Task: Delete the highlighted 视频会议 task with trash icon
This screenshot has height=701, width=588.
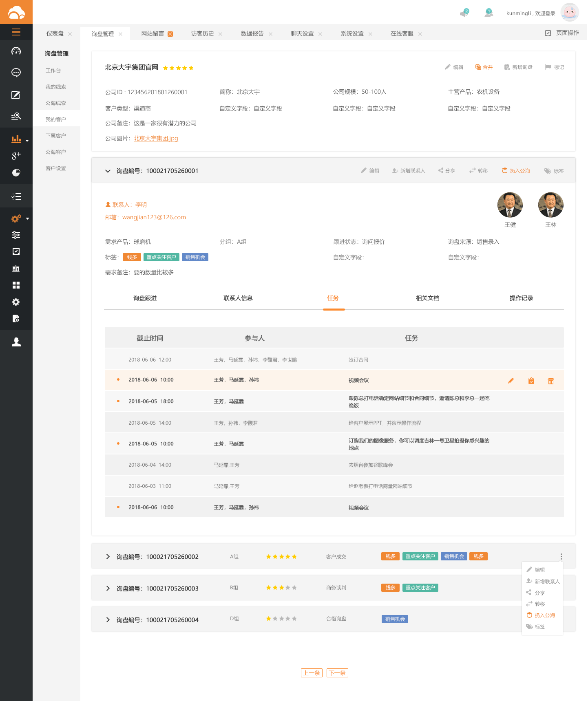Action: tap(551, 381)
